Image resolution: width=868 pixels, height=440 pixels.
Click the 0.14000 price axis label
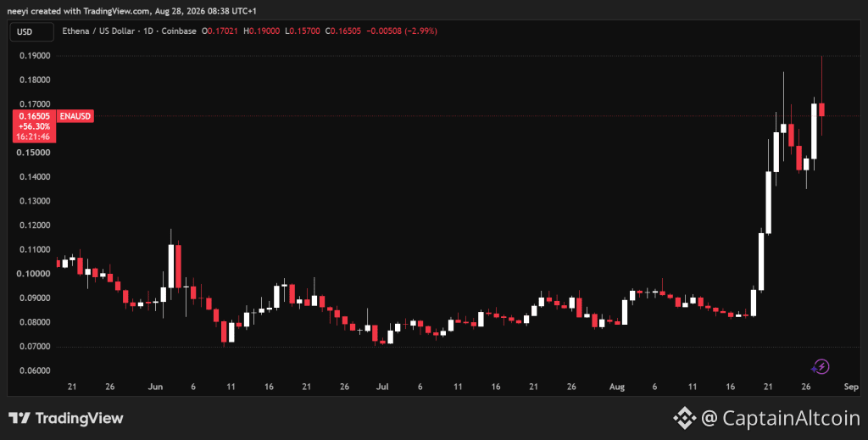34,177
